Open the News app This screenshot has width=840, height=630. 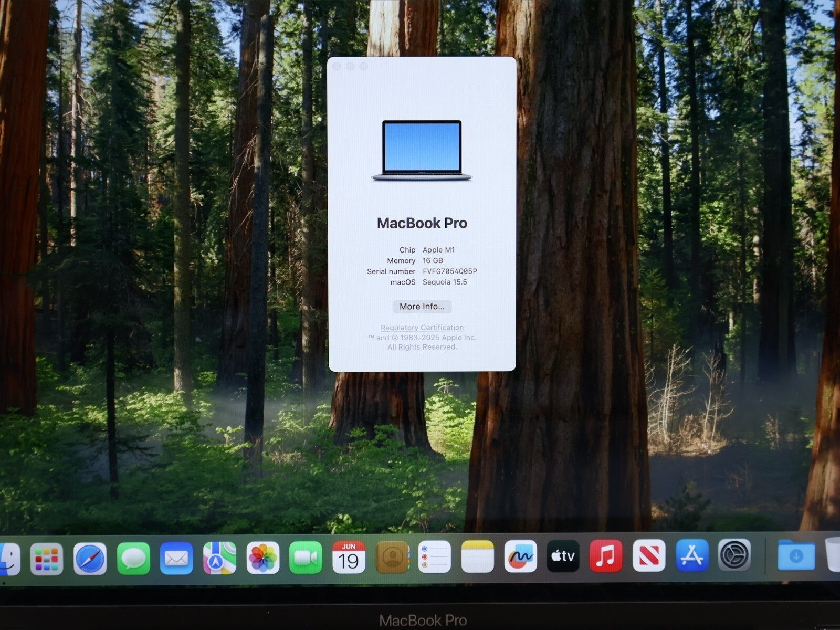[x=649, y=555]
